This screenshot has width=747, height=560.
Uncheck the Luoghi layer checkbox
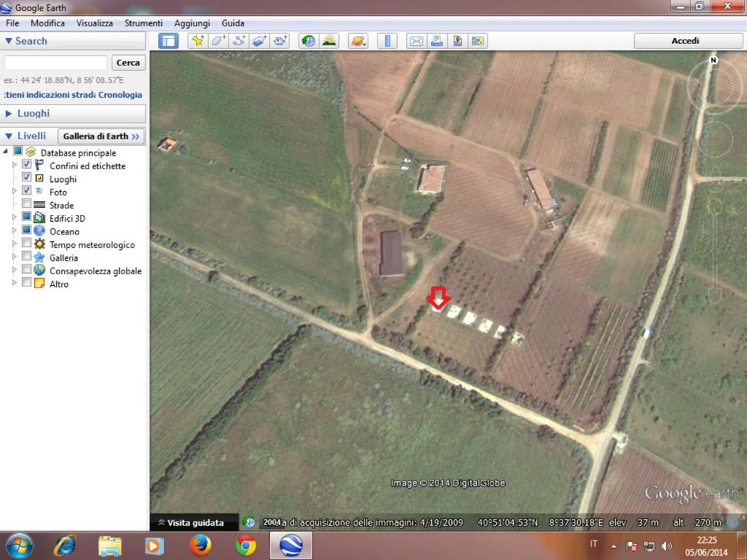point(27,178)
